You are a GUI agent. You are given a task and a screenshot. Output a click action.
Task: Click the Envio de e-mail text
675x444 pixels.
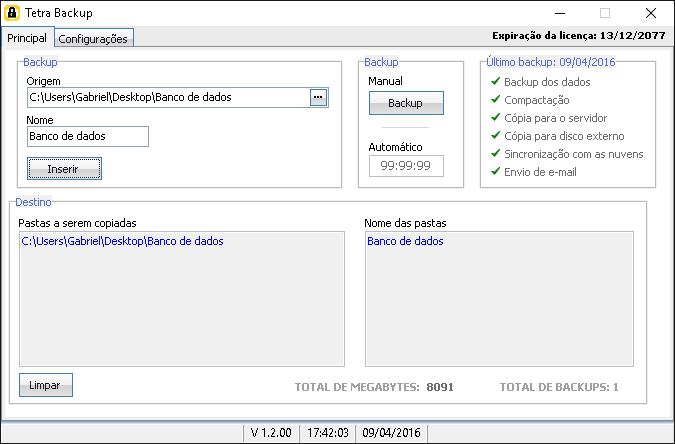click(540, 172)
